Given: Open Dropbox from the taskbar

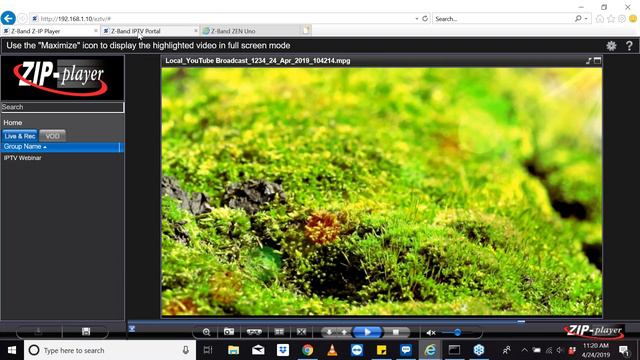Looking at the screenshot, I should coord(282,350).
